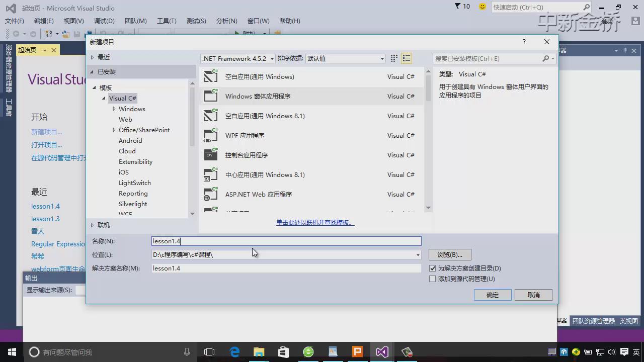Click 打开项目... on the start page
This screenshot has height=362, width=644.
click(46, 145)
